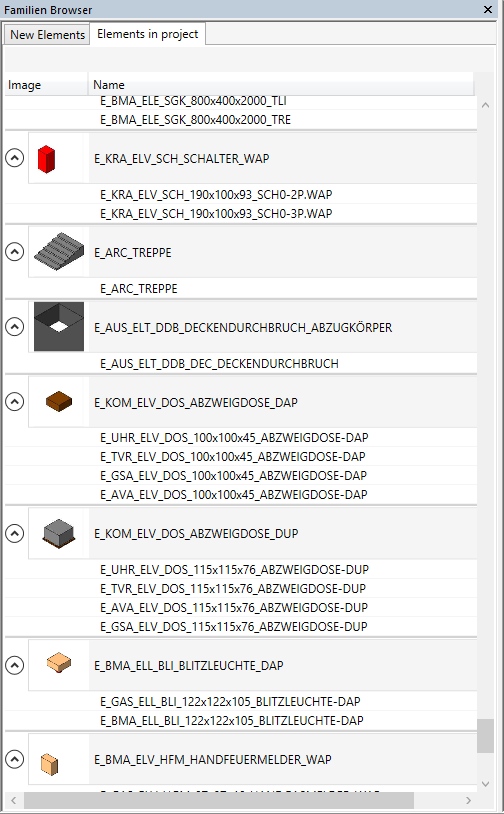
Task: Click the vertical scrollbar down arrow
Action: pyautogui.click(x=485, y=783)
